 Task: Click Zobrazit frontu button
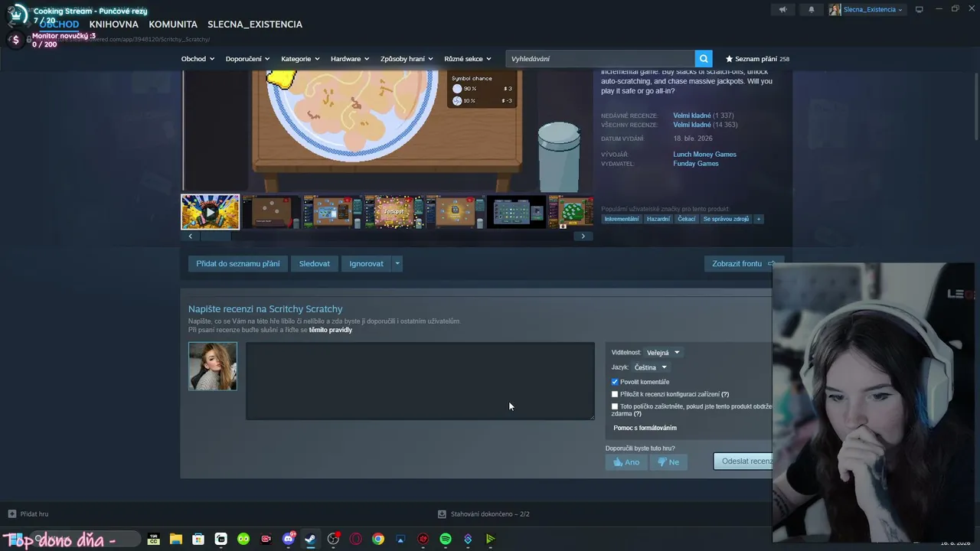pyautogui.click(x=743, y=264)
